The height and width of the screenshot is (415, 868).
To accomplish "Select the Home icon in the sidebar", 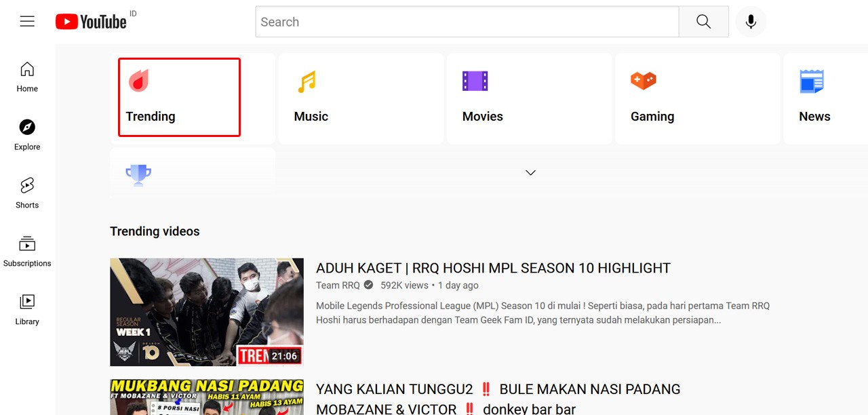I will pos(26,75).
